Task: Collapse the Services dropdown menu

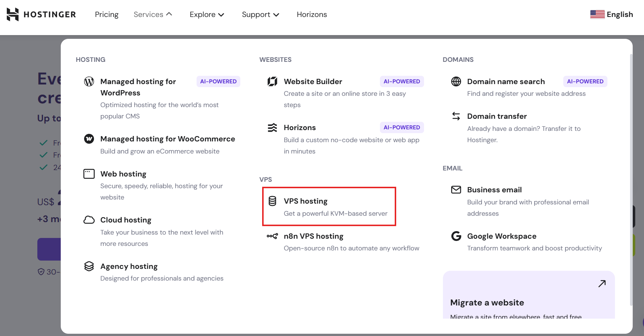Action: [x=153, y=14]
